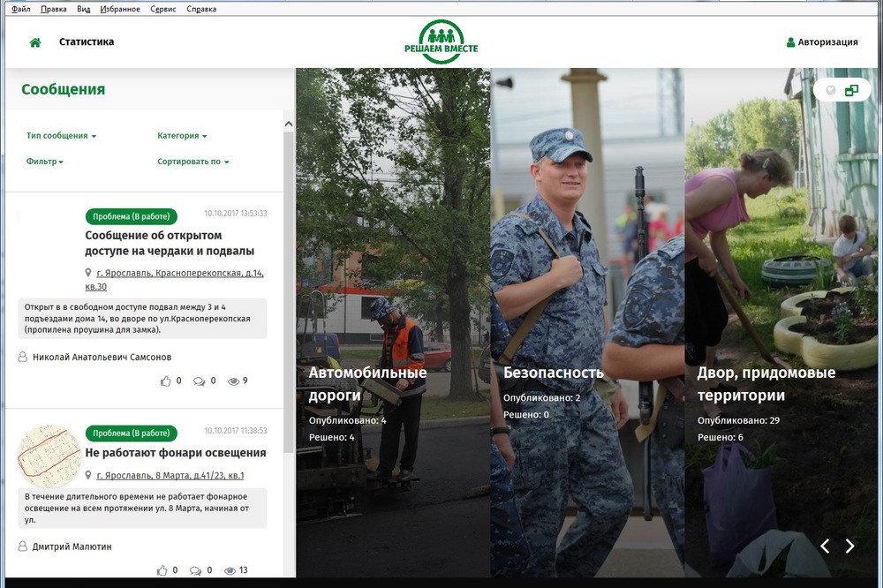Expand the Категория dropdown
Screen dimensions: 883x588
point(182,136)
